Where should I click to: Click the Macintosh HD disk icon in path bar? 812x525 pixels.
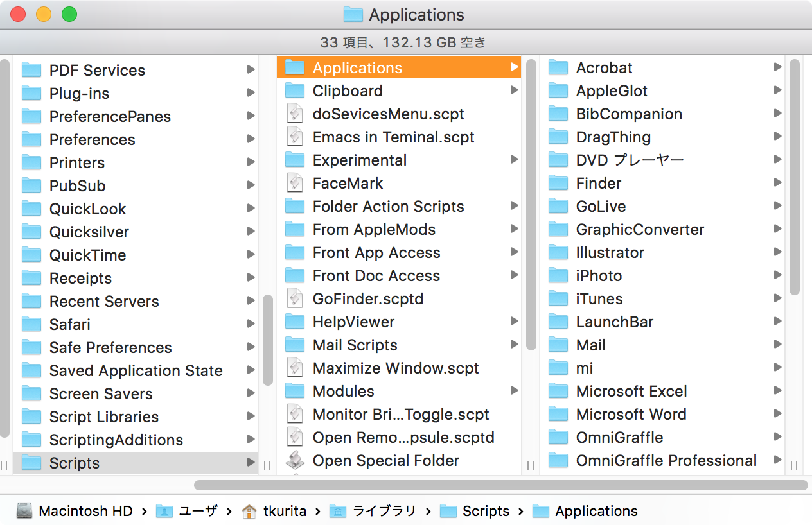click(24, 511)
